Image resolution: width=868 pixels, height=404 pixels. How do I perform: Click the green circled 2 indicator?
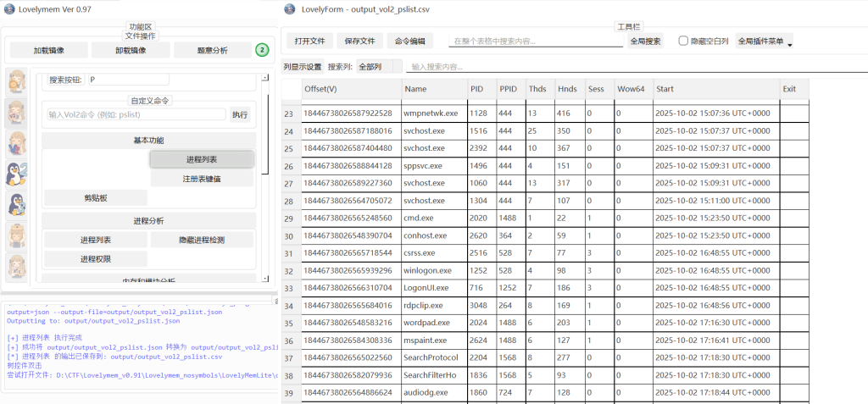click(x=263, y=50)
